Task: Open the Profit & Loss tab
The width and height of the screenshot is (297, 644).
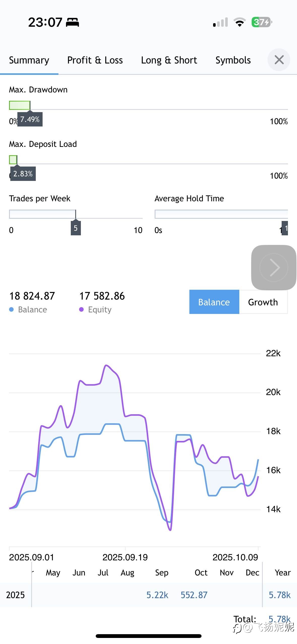Action: [x=95, y=60]
